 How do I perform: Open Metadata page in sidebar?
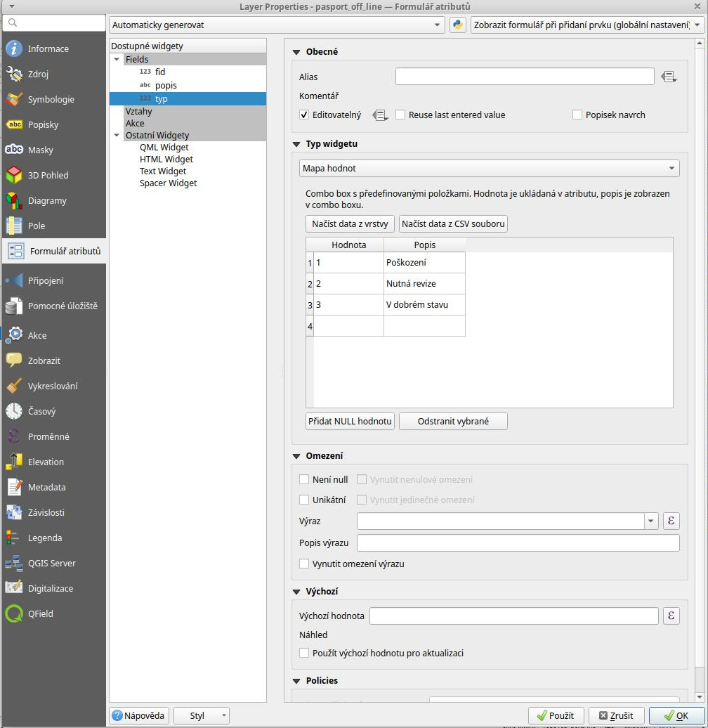tap(46, 488)
